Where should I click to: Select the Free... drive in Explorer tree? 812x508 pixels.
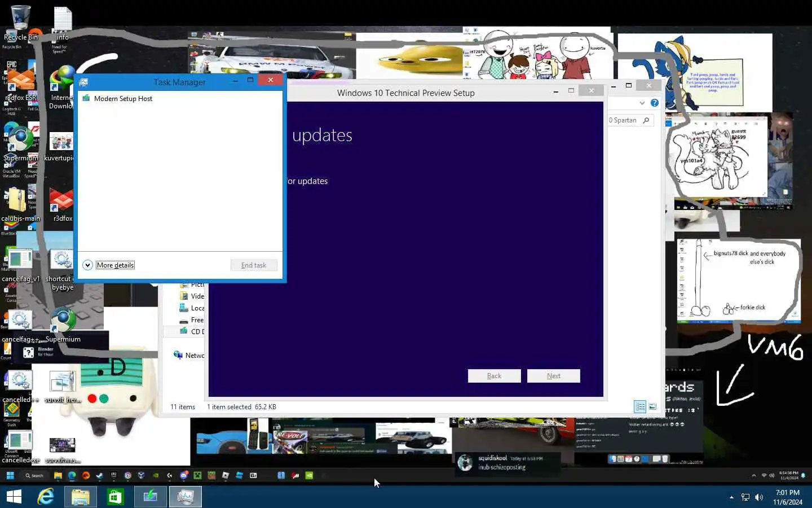tap(192, 320)
